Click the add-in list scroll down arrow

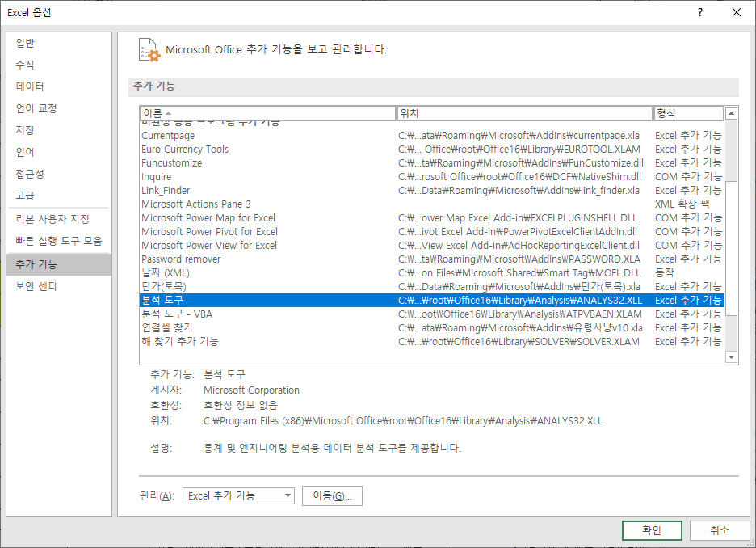click(732, 357)
